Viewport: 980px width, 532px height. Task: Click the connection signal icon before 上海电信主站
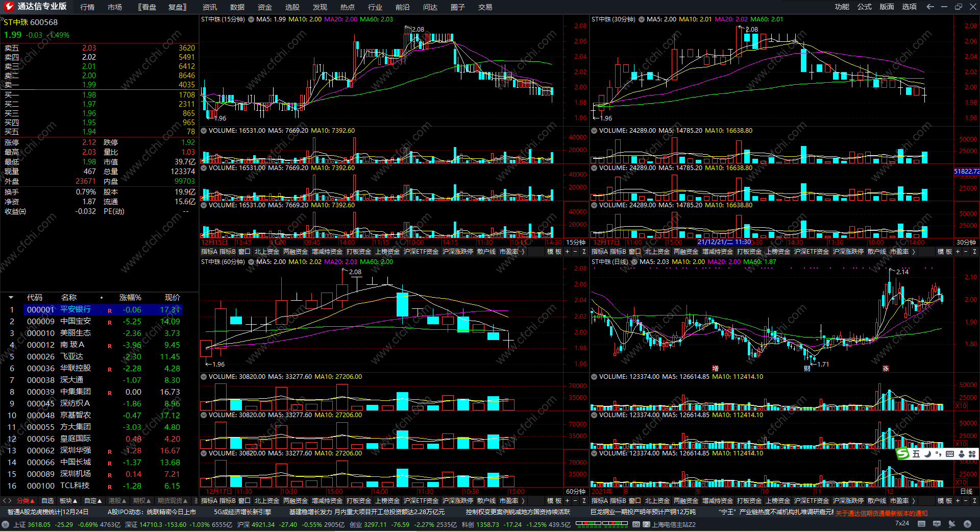(x=636, y=524)
